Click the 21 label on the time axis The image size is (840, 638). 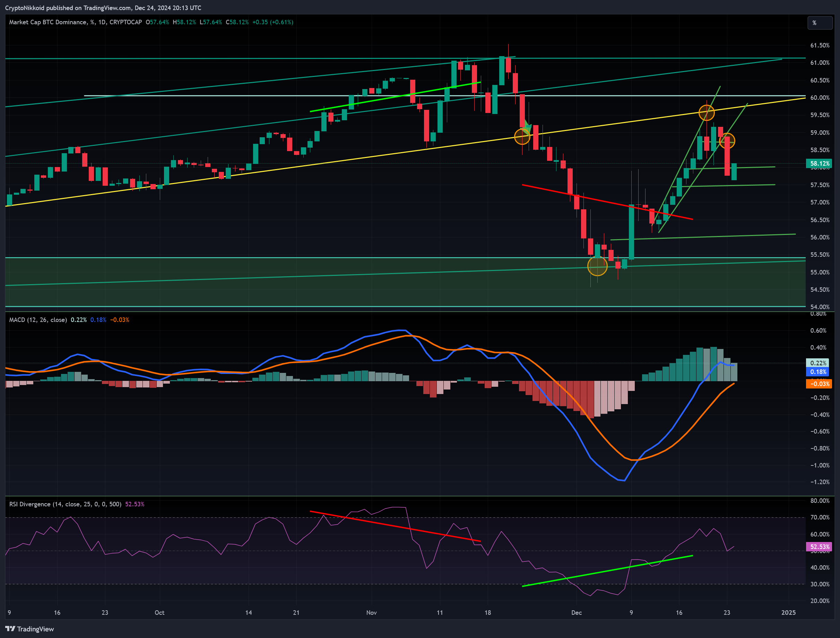[296, 613]
